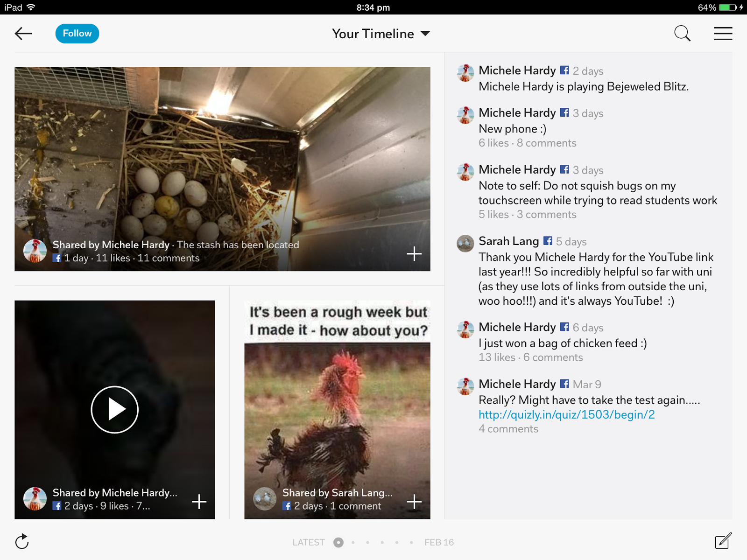Tap Michele Hardy's avatar on Mar 9 post
747x560 pixels.
pos(465,386)
